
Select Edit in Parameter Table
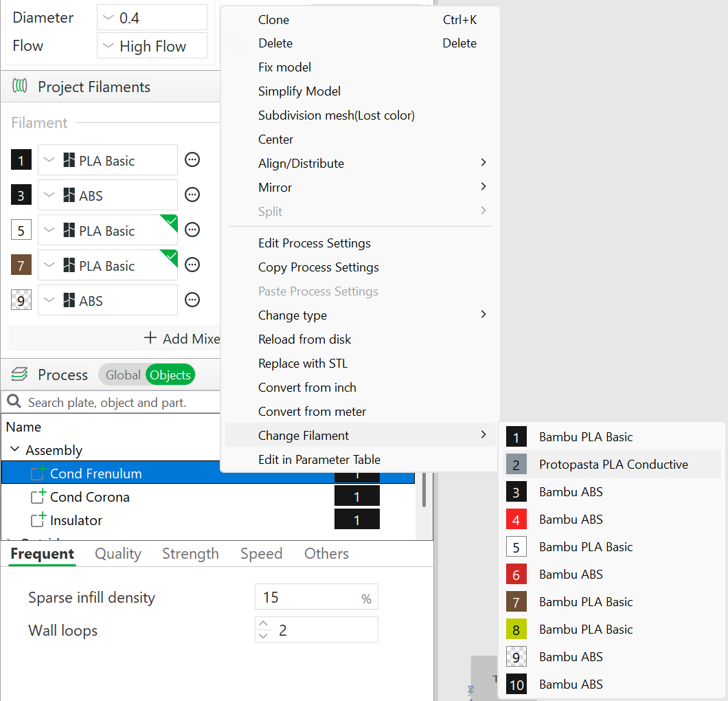(x=362, y=460)
